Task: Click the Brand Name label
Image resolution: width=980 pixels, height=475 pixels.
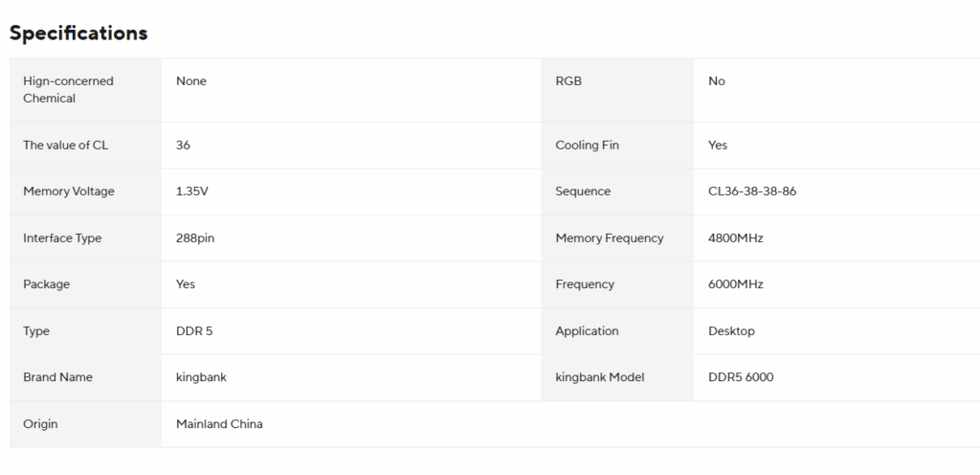Action: pyautogui.click(x=58, y=377)
